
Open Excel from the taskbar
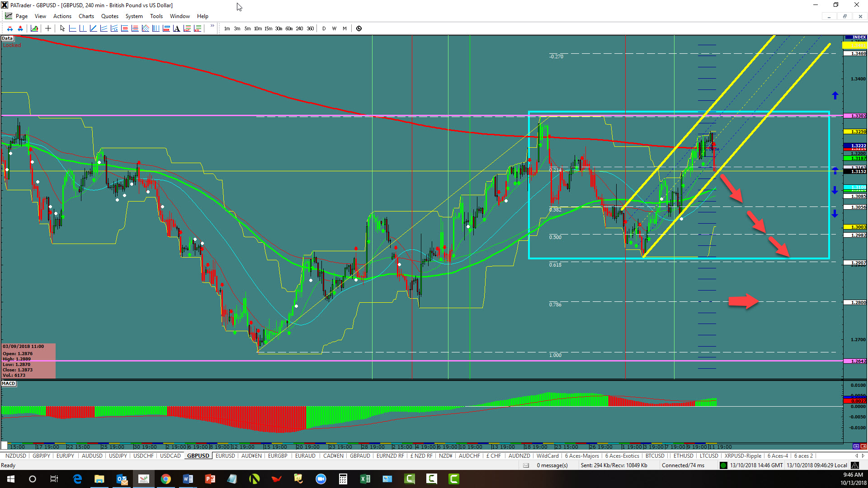(x=365, y=479)
